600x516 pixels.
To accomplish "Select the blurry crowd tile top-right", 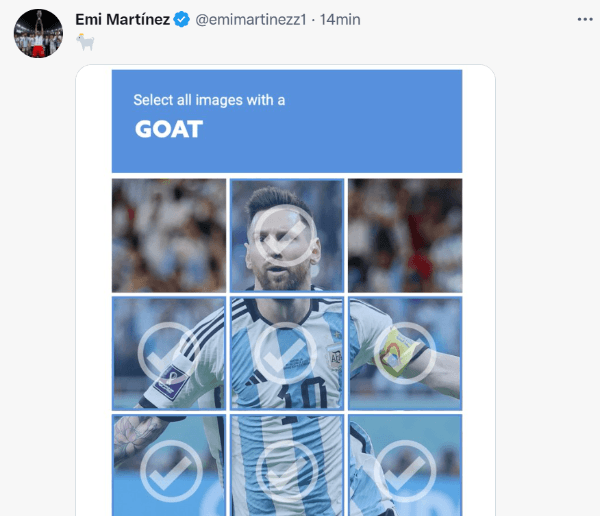I will 405,235.
